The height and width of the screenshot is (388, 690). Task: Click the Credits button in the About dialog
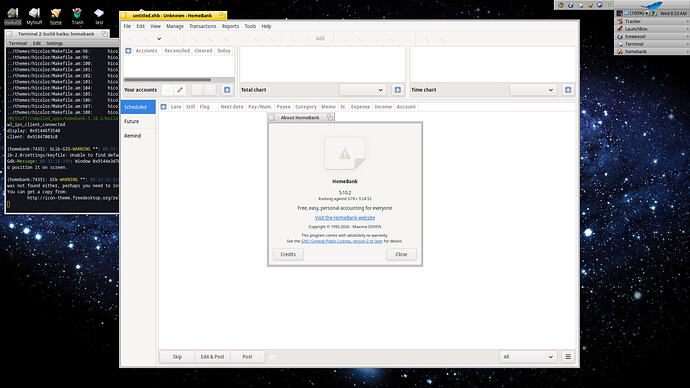(x=288, y=254)
